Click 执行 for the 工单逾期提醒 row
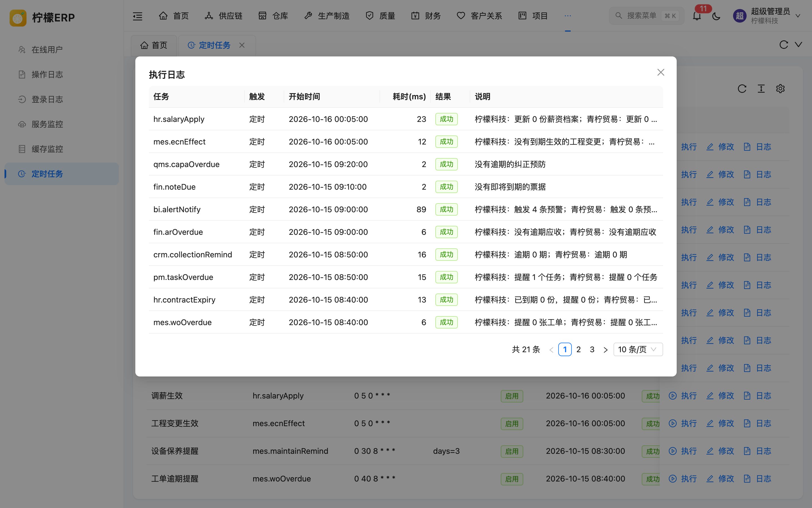Viewport: 812px width, 508px height. (x=683, y=478)
